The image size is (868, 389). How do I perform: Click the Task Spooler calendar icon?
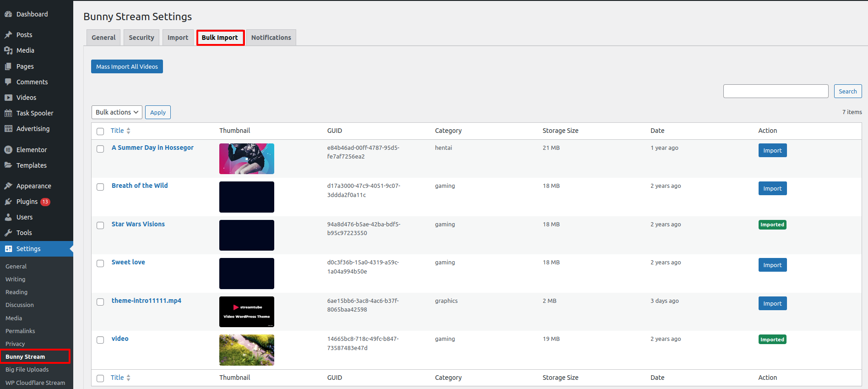click(8, 113)
